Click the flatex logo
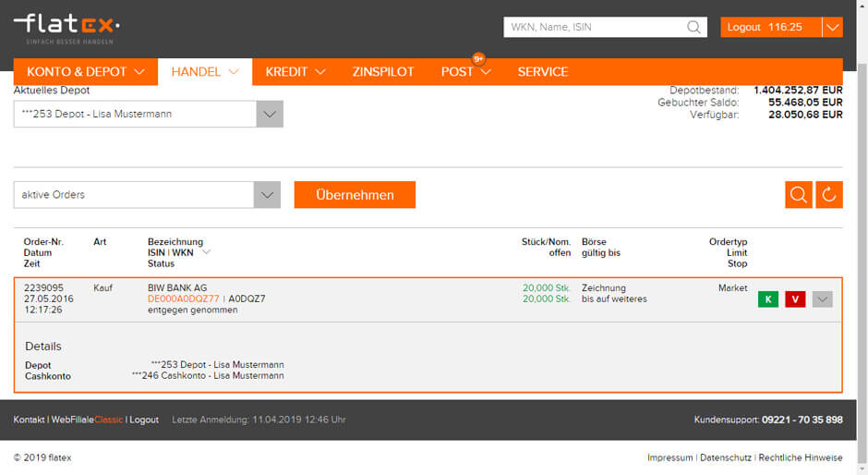The width and height of the screenshot is (868, 475). [66, 29]
